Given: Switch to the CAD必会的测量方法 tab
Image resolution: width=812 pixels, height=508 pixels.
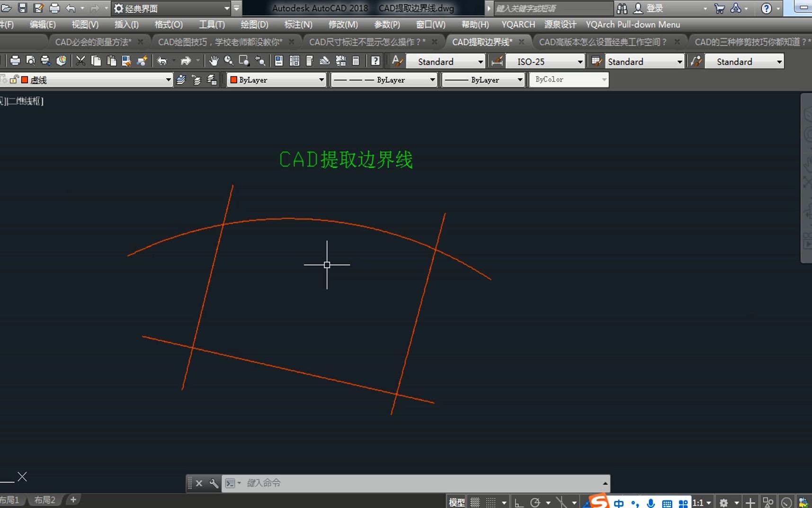Looking at the screenshot, I should [x=92, y=42].
